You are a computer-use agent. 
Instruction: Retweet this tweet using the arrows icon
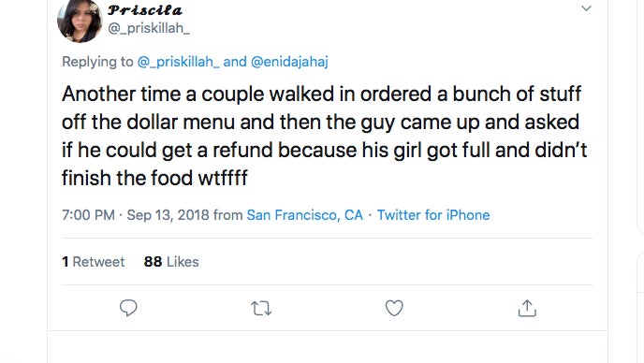click(x=261, y=308)
